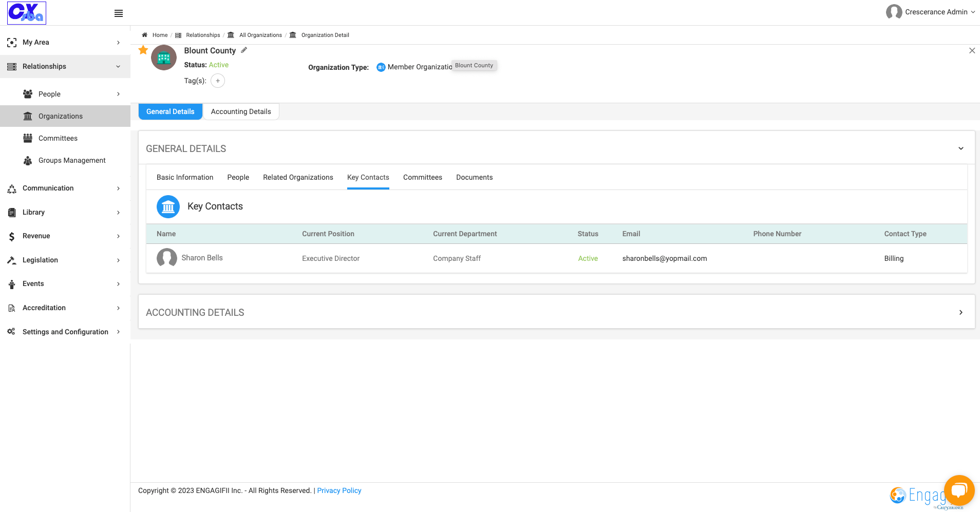Screen dimensions: 980x512
Task: Open Crescerance Admin user dropdown
Action: click(930, 12)
